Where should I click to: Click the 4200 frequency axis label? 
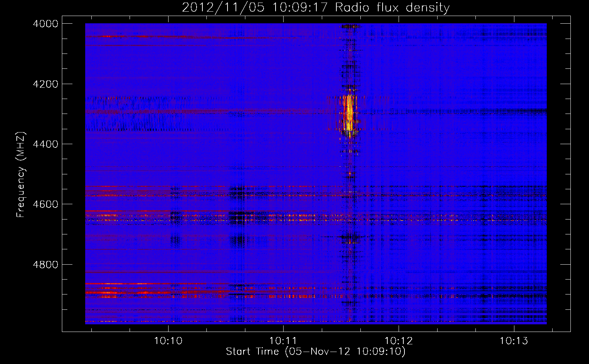pos(45,84)
